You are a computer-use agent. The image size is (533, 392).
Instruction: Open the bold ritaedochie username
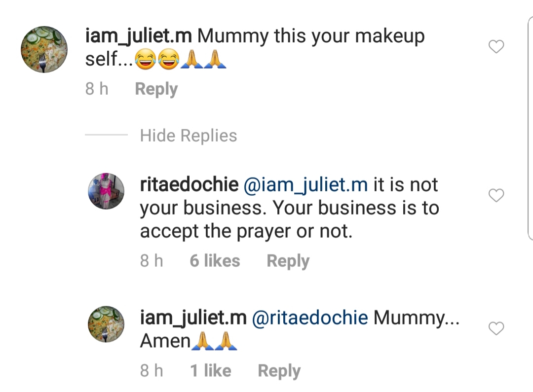[x=189, y=185]
